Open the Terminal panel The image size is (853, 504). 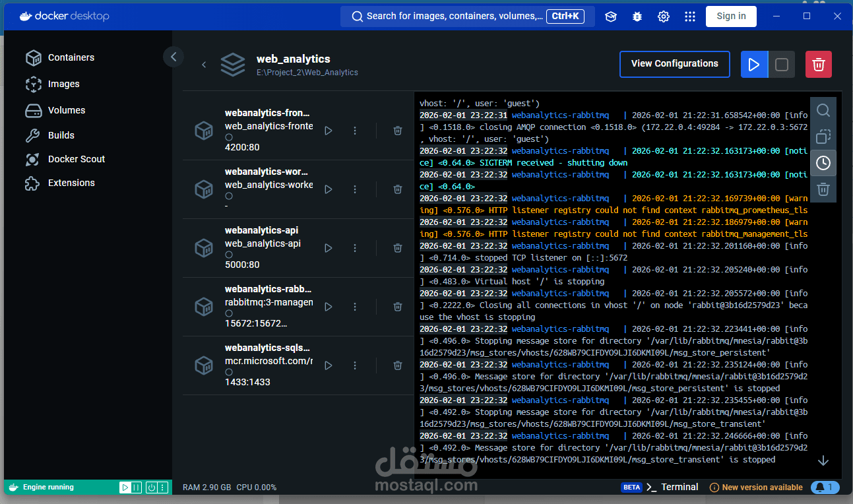click(x=672, y=487)
